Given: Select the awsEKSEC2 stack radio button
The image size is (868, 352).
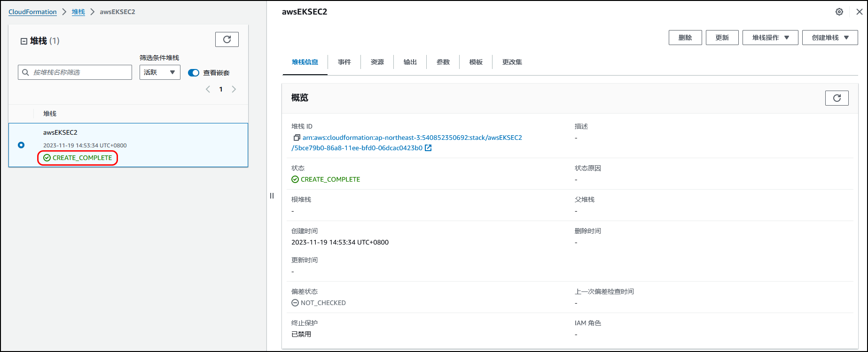Looking at the screenshot, I should coord(21,145).
